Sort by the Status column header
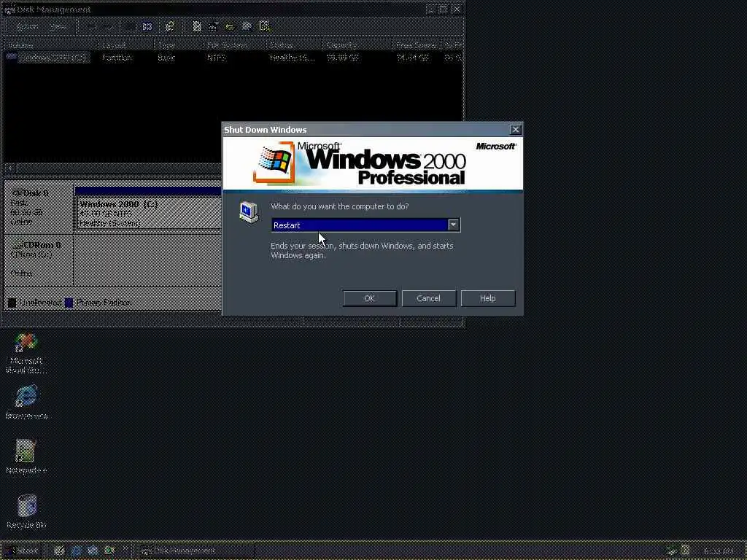The height and width of the screenshot is (560, 747). click(x=295, y=45)
